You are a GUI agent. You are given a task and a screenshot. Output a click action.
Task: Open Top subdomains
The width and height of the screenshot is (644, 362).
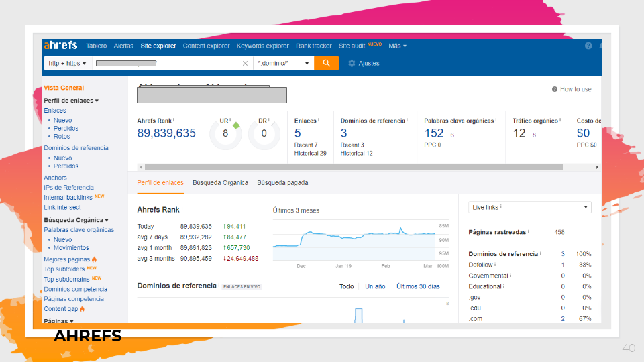pyautogui.click(x=66, y=279)
